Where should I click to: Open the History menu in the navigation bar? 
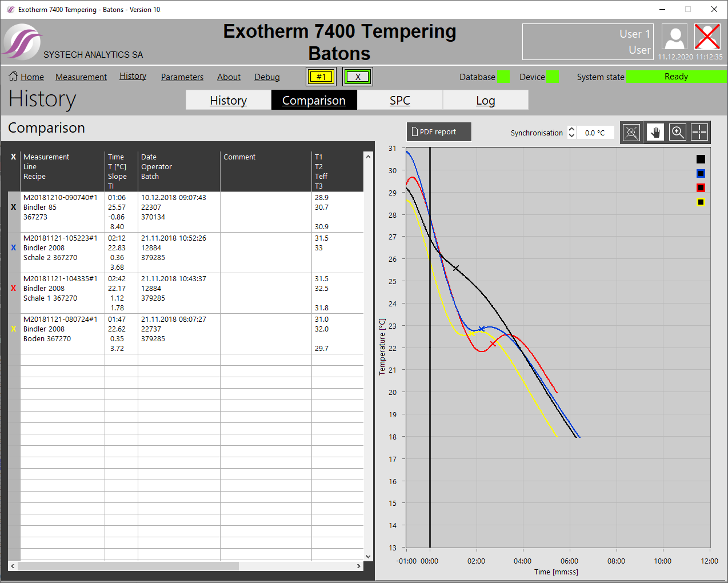(x=133, y=76)
